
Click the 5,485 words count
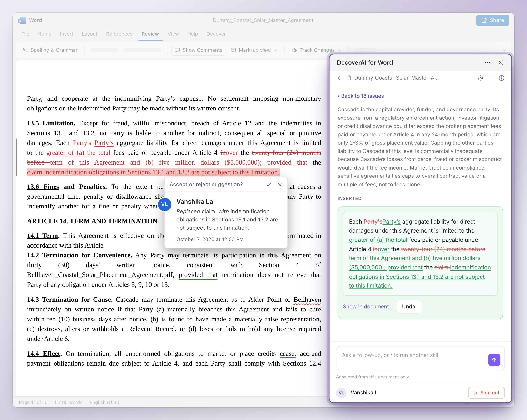click(68, 402)
